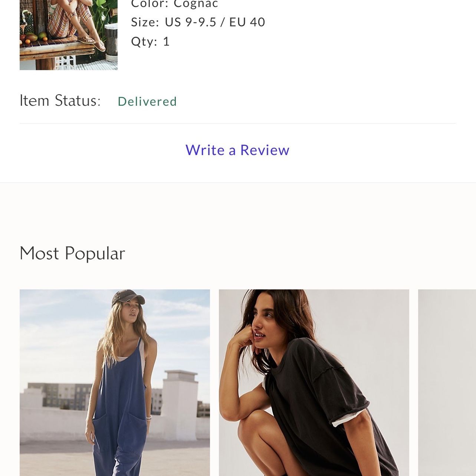476x476 pixels.
Task: Open the blue jumpsuit product image
Action: click(115, 383)
